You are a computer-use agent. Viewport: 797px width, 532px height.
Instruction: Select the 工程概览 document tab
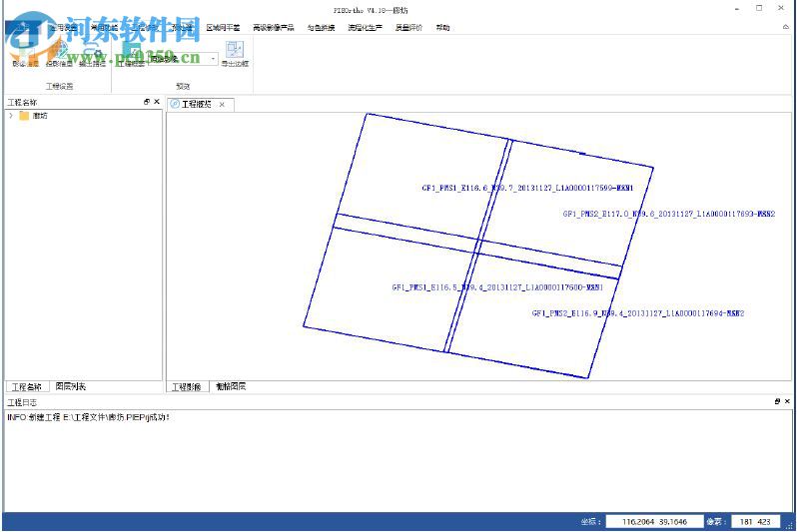(x=196, y=104)
